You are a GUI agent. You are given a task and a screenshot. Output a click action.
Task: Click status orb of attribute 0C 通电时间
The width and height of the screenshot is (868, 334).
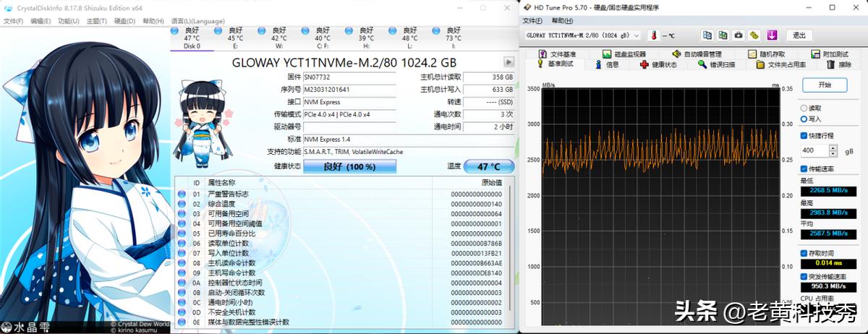181,302
